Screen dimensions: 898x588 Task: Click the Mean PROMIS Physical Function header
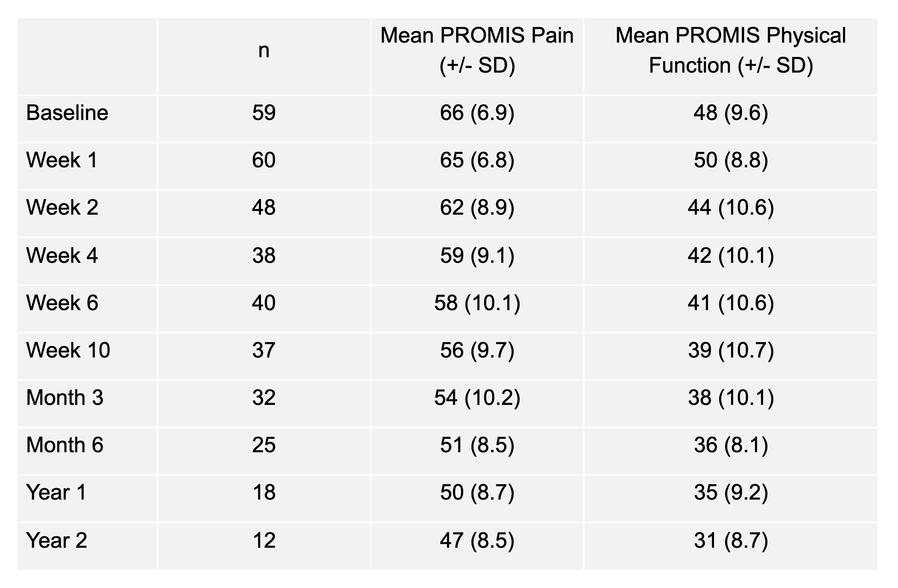point(731,50)
